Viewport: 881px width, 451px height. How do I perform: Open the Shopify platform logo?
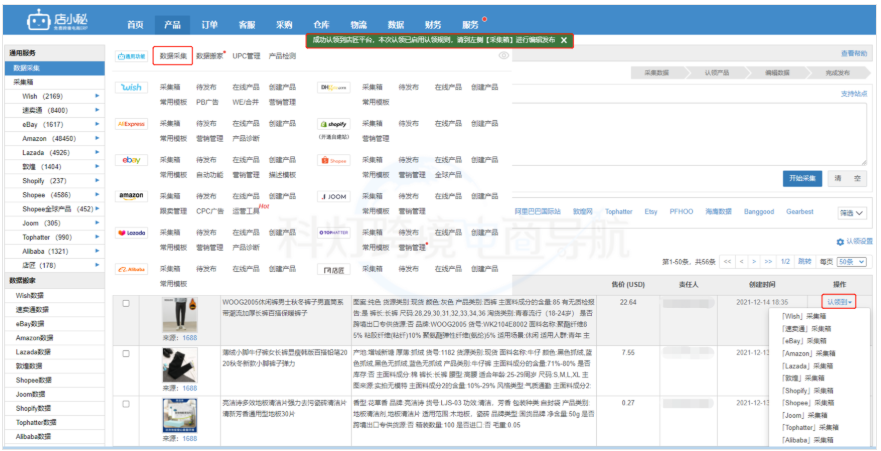pyautogui.click(x=334, y=124)
